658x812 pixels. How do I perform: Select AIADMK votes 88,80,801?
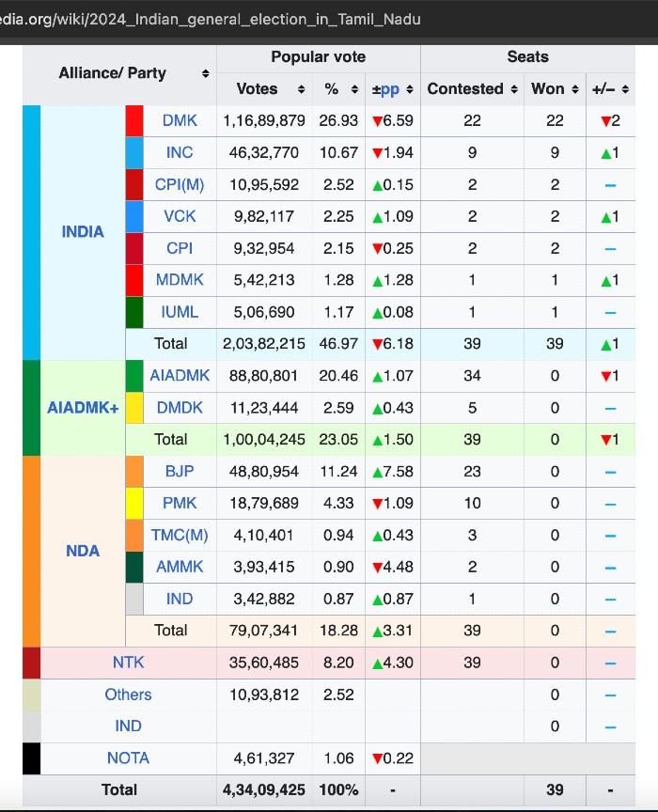coord(264,375)
